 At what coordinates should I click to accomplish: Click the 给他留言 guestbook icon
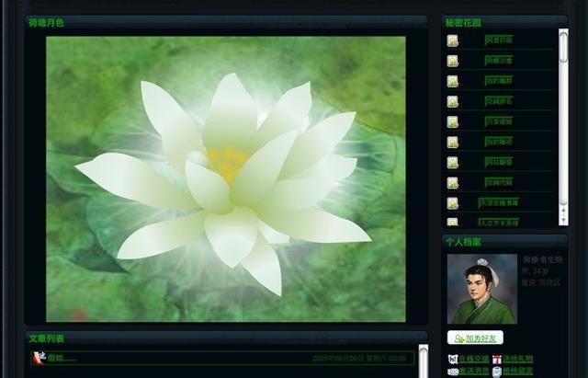(x=497, y=372)
